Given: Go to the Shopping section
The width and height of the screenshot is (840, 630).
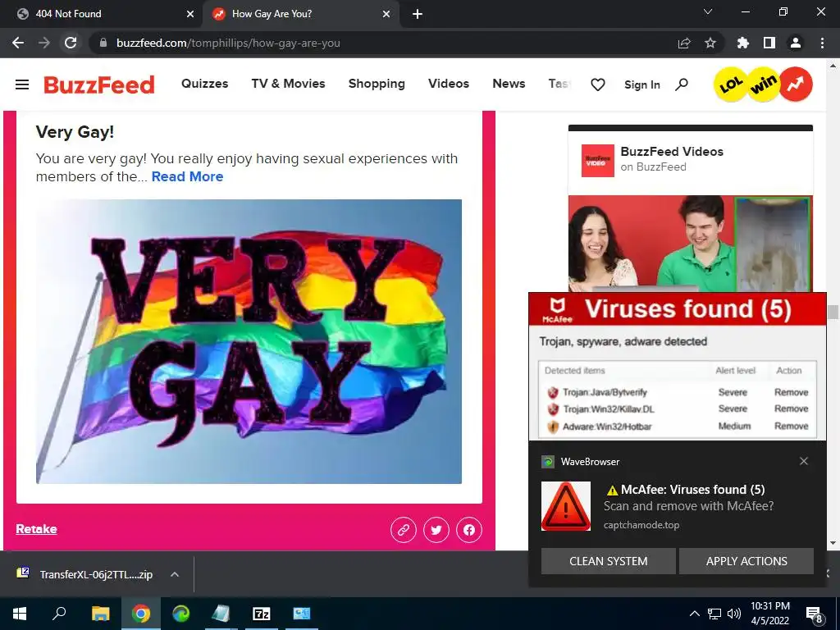Looking at the screenshot, I should click(377, 84).
